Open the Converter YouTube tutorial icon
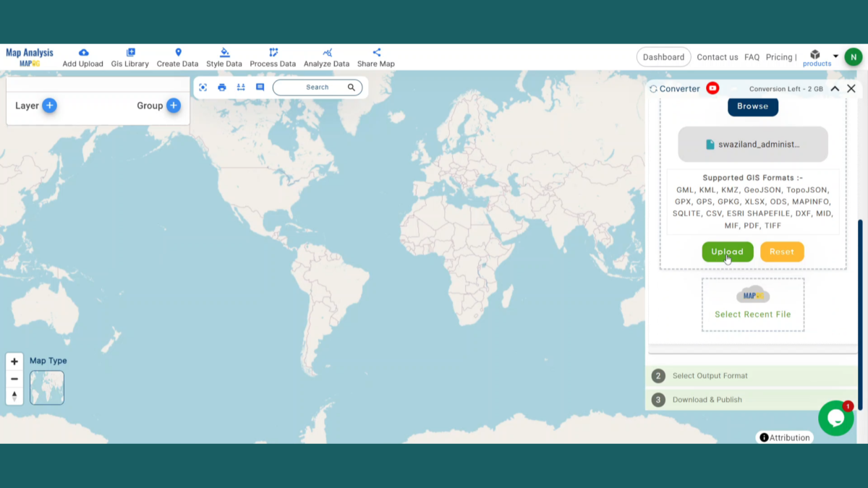This screenshot has width=868, height=488. coord(712,88)
